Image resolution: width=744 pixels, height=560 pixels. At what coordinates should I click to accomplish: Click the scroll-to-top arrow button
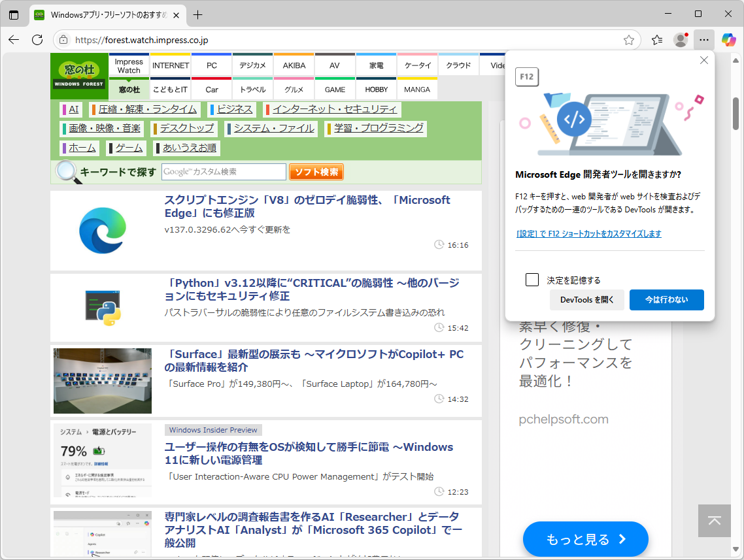click(714, 521)
